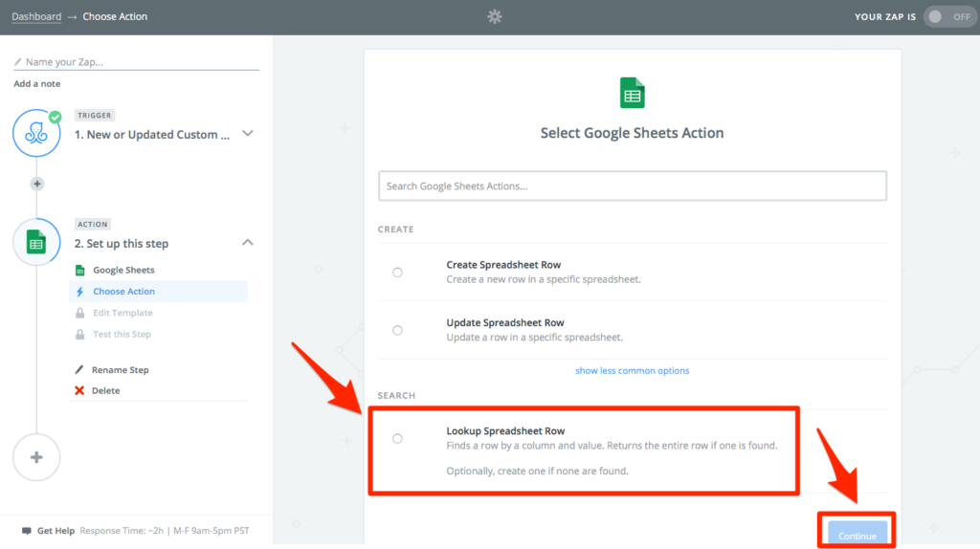Click the Google Sheets action step icon
This screenshot has height=549, width=980.
[x=36, y=242]
